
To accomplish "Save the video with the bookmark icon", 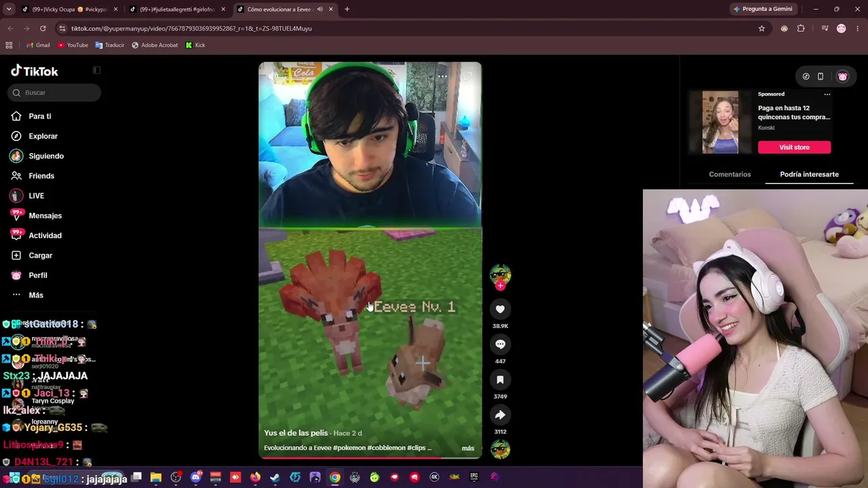I will (500, 380).
